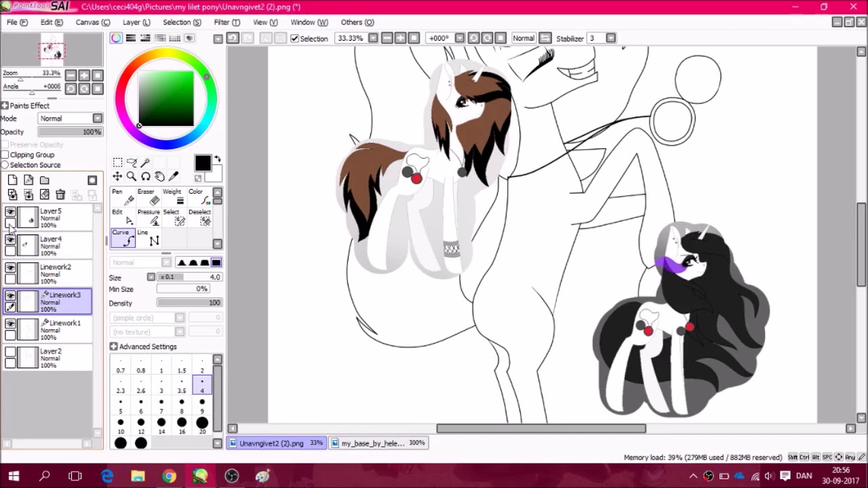Click the Undo button in toolbar

tap(233, 39)
